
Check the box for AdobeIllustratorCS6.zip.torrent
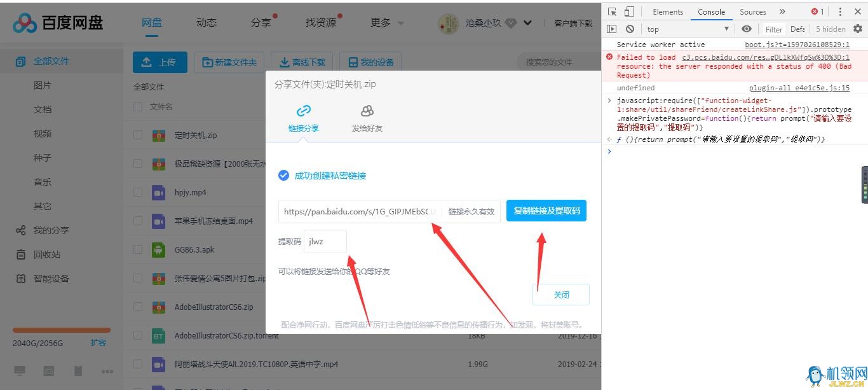138,335
